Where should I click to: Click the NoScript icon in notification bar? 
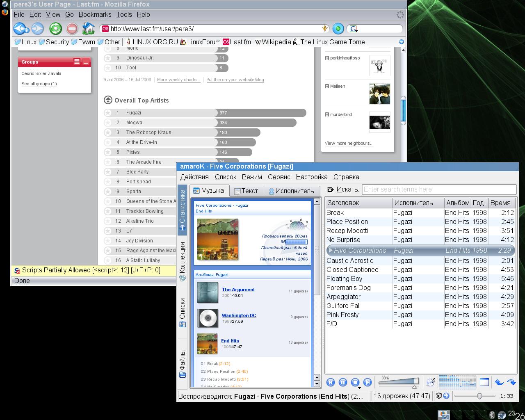[17, 271]
